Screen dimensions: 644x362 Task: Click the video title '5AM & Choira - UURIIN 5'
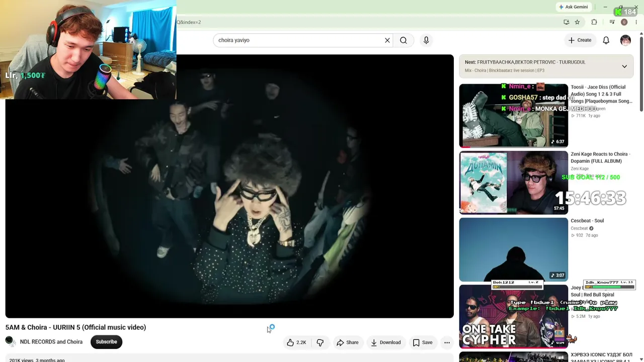point(75,327)
